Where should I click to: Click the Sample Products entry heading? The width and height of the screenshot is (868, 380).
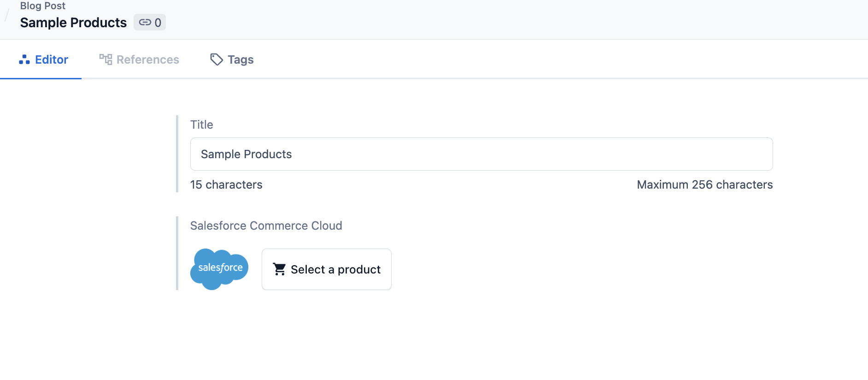[x=73, y=23]
